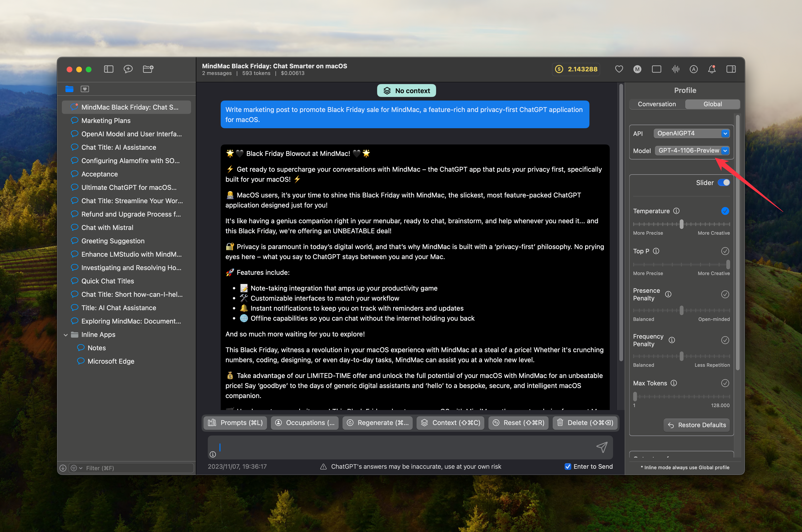Click Temperature info icon
The image size is (802, 532).
click(x=676, y=211)
